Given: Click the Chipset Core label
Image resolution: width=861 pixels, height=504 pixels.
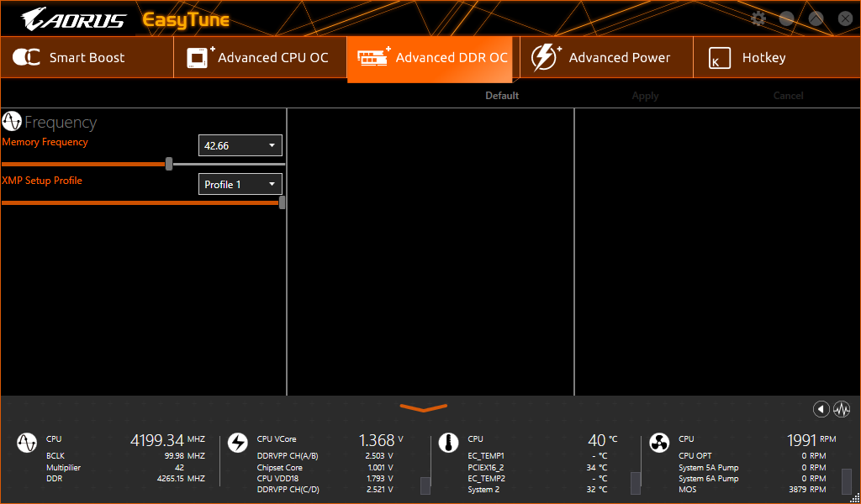Looking at the screenshot, I should 279,468.
